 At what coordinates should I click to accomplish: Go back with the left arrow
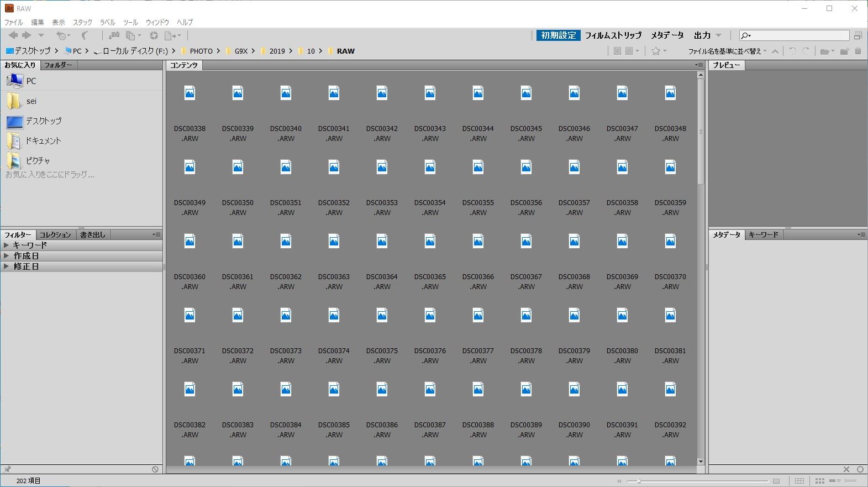coord(13,35)
